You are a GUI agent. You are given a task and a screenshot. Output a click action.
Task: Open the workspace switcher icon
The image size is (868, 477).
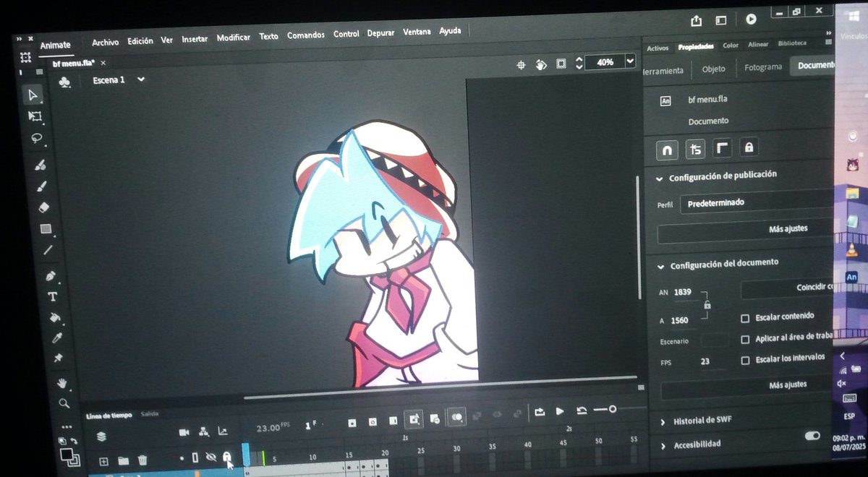(721, 20)
